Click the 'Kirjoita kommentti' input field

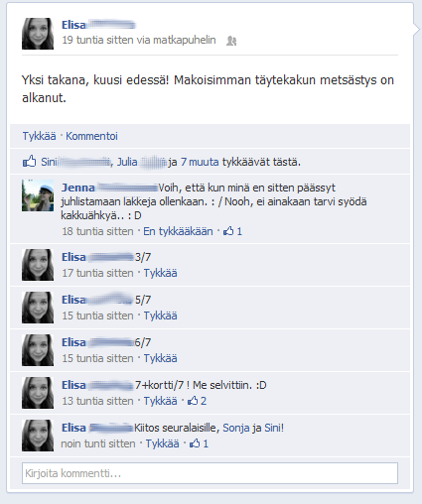(210, 473)
